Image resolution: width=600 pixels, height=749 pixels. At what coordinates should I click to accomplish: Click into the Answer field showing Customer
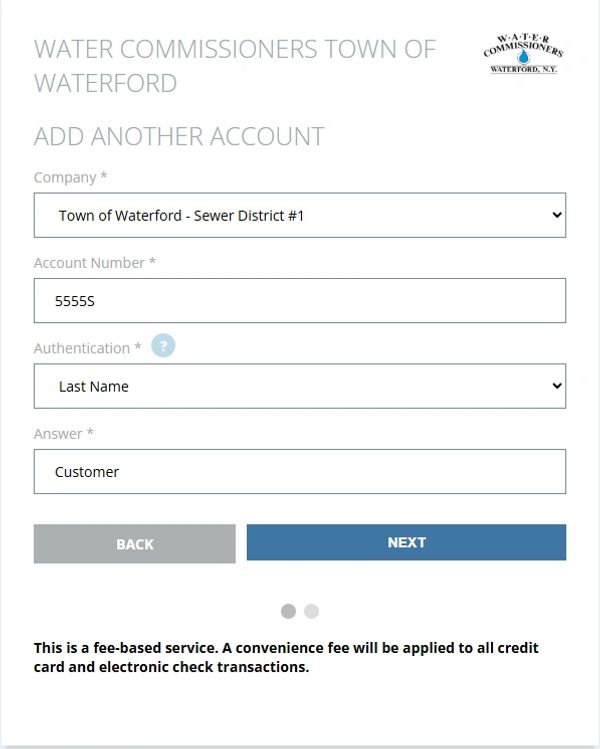click(300, 471)
